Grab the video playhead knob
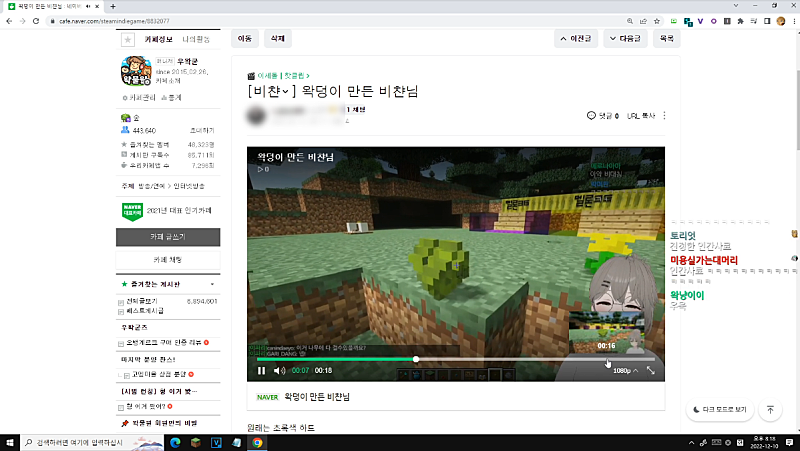 point(416,359)
